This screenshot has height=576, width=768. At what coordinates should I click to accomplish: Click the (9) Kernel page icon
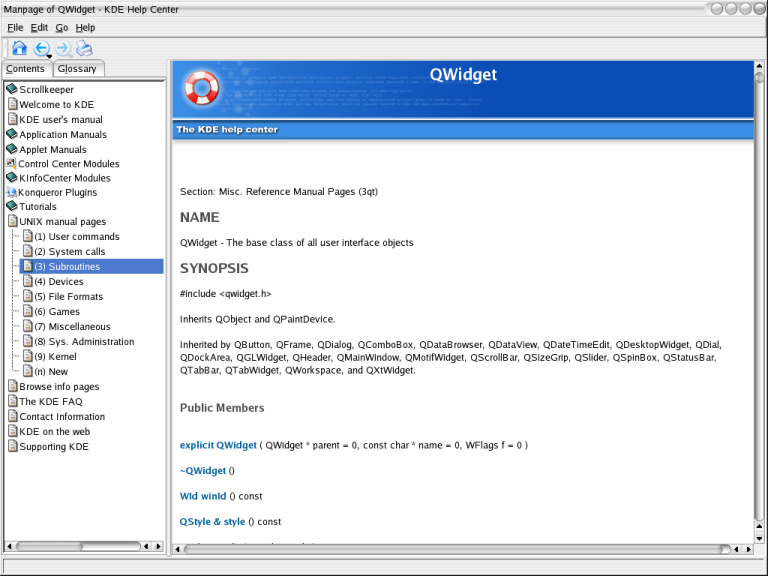[28, 356]
